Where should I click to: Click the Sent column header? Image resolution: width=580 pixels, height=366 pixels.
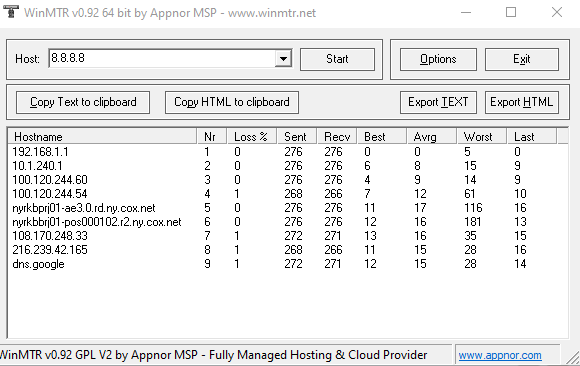(297, 137)
